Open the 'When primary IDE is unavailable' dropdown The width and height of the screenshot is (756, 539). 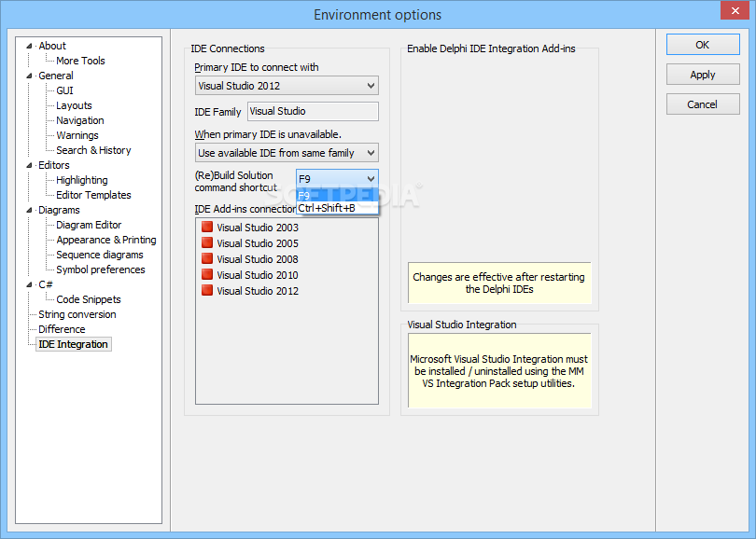coord(287,153)
